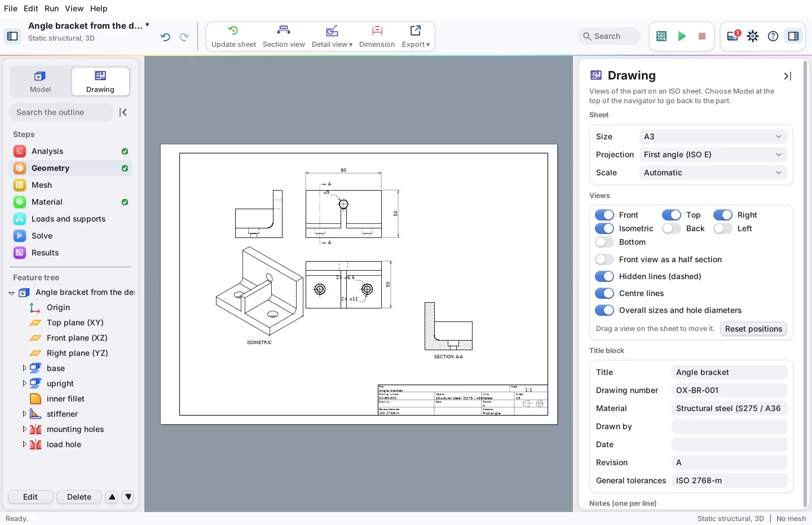Click the Undo arrow icon

pyautogui.click(x=165, y=37)
